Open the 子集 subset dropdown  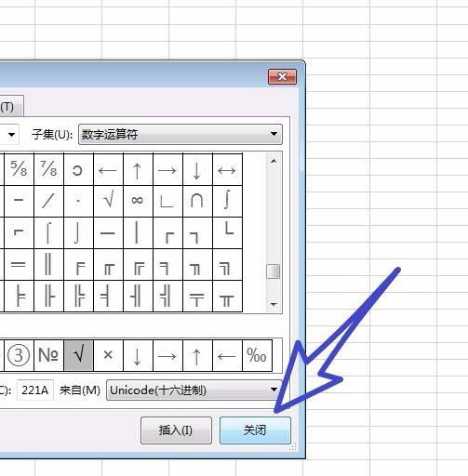pos(181,134)
